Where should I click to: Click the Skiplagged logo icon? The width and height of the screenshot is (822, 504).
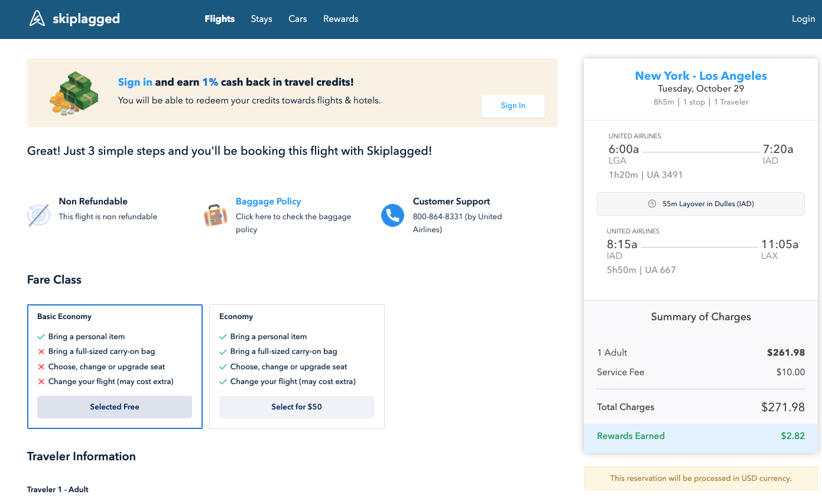click(x=37, y=19)
